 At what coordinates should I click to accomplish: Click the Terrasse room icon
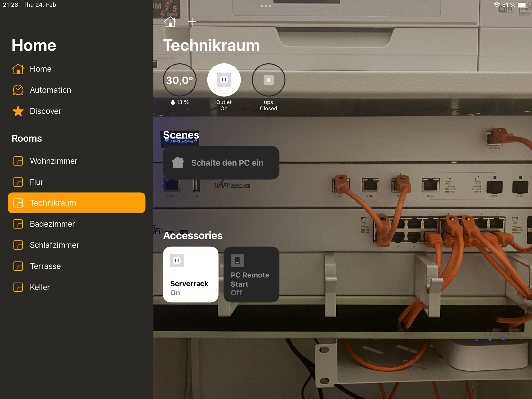[18, 266]
